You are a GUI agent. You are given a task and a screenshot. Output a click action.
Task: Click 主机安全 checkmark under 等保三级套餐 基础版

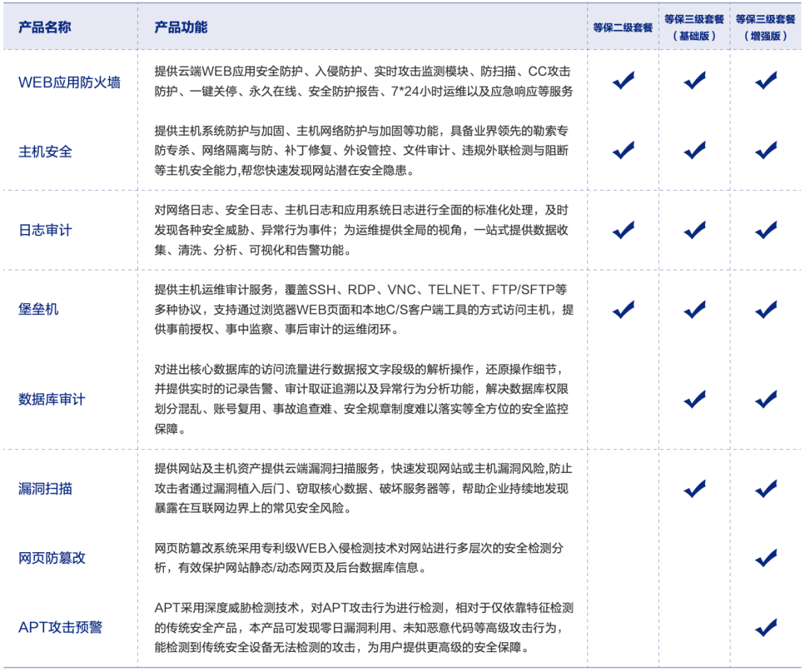pyautogui.click(x=695, y=150)
